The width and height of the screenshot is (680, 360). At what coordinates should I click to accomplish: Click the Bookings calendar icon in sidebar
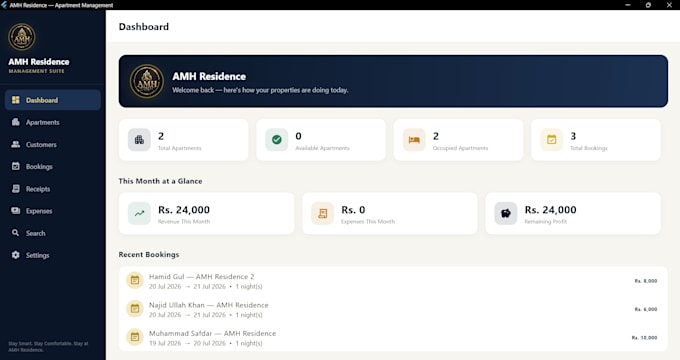[x=16, y=167]
